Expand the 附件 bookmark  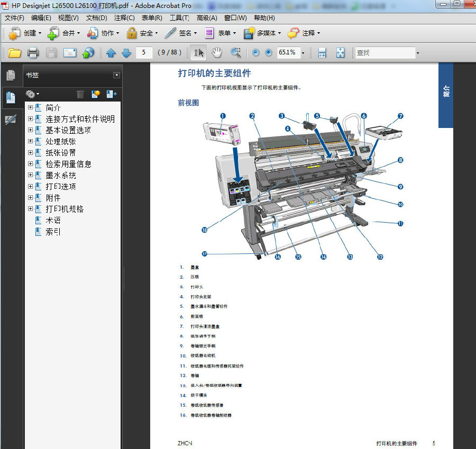coord(30,198)
